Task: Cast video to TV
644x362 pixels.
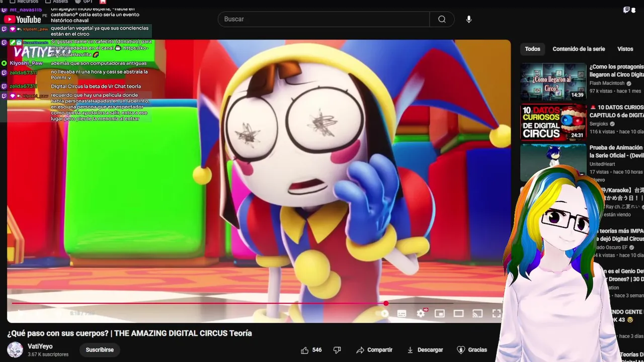Action: [x=477, y=313]
